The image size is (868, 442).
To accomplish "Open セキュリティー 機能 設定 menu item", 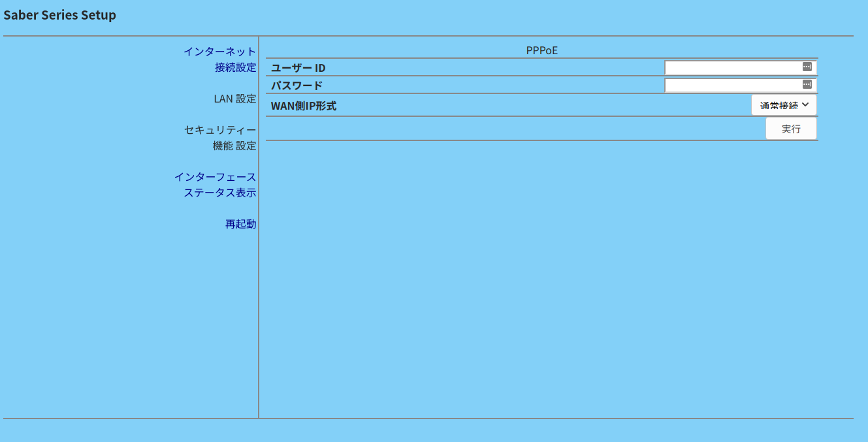I will click(x=220, y=138).
